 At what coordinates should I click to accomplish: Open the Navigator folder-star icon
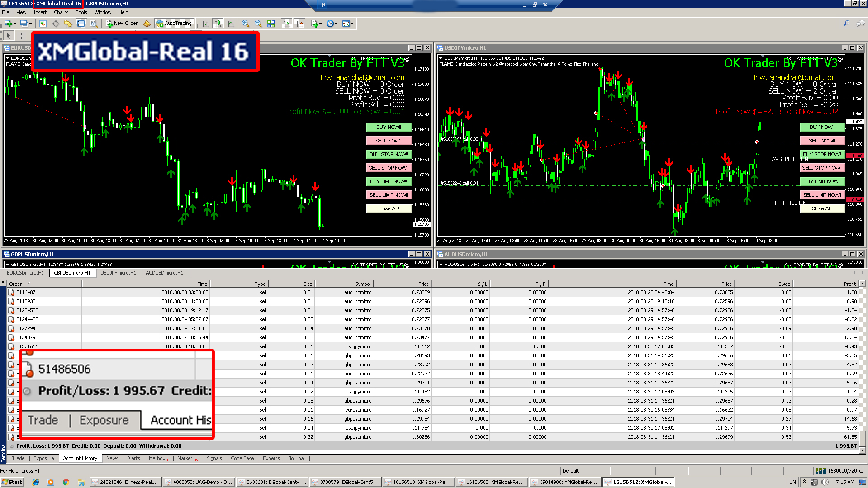pyautogui.click(x=68, y=24)
